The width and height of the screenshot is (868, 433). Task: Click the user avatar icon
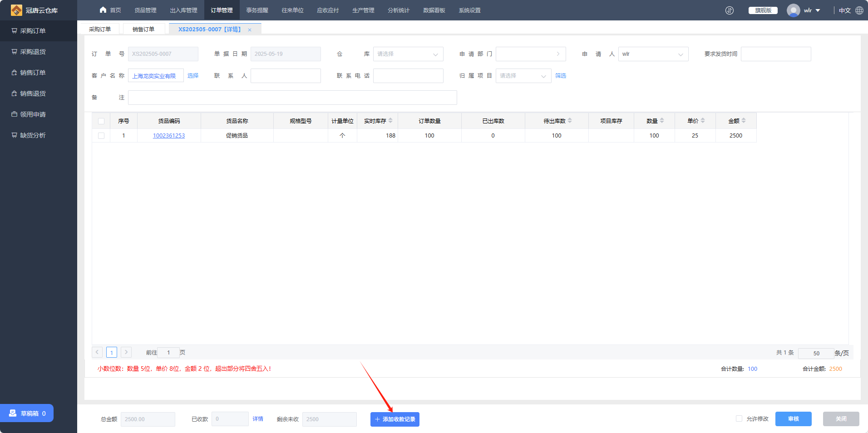click(794, 10)
